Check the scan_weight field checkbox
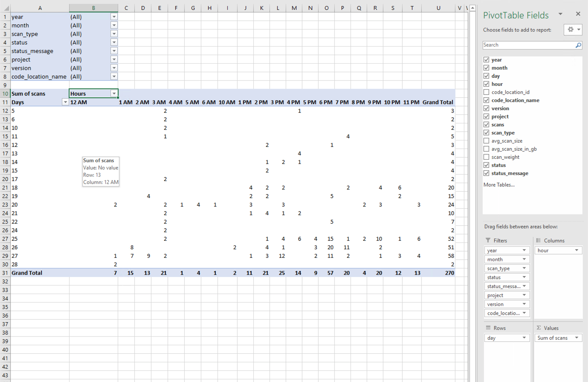Image resolution: width=588 pixels, height=382 pixels. [x=486, y=157]
